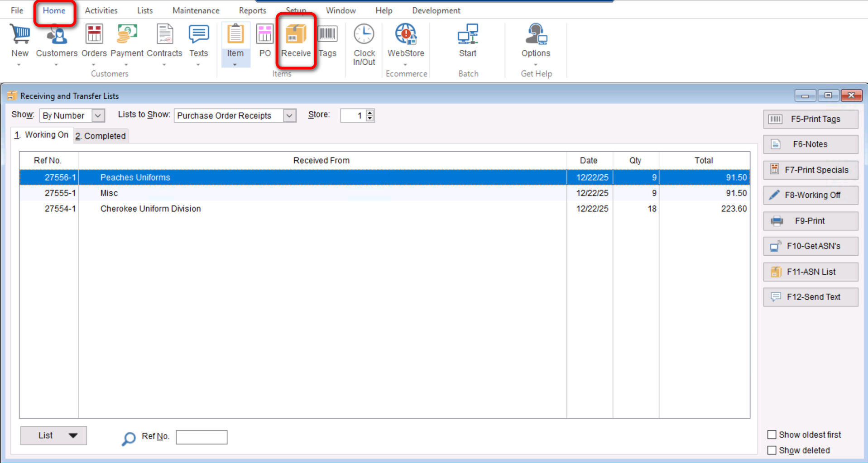Open the Lists to Show combo box

click(289, 116)
